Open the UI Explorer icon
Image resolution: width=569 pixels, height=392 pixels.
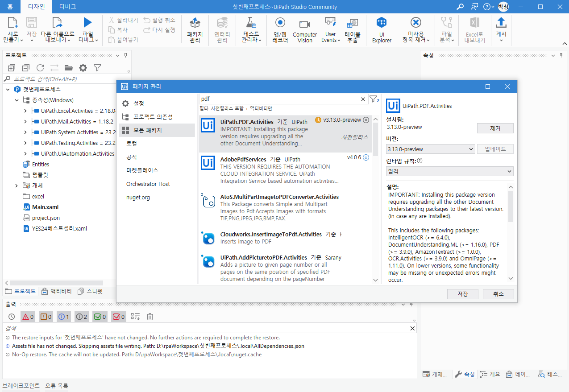click(x=382, y=23)
